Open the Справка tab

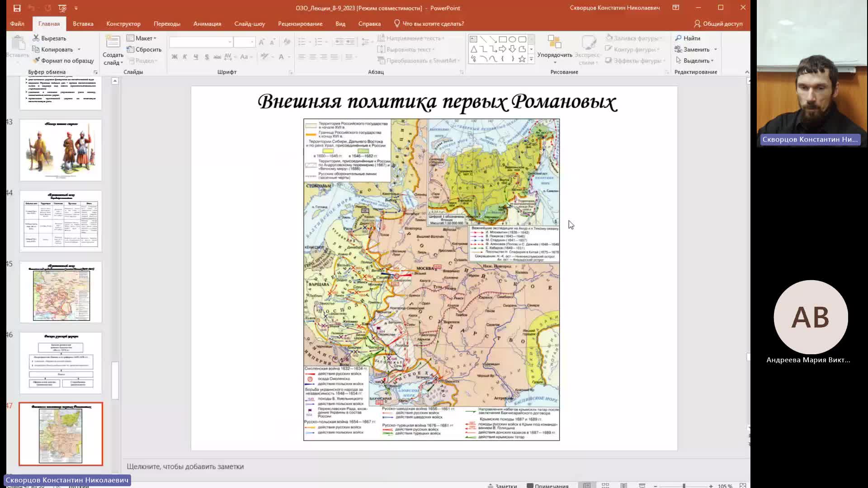369,23
